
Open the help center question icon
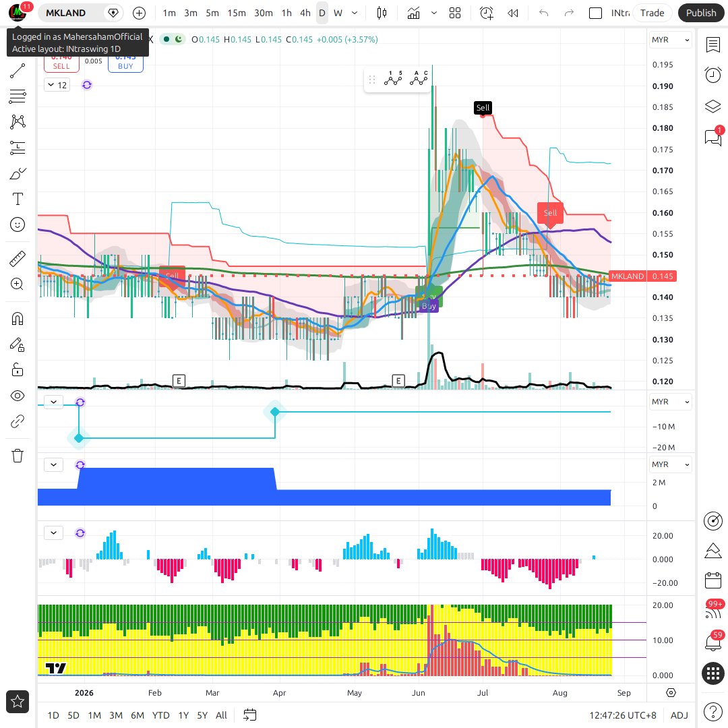[x=712, y=711]
